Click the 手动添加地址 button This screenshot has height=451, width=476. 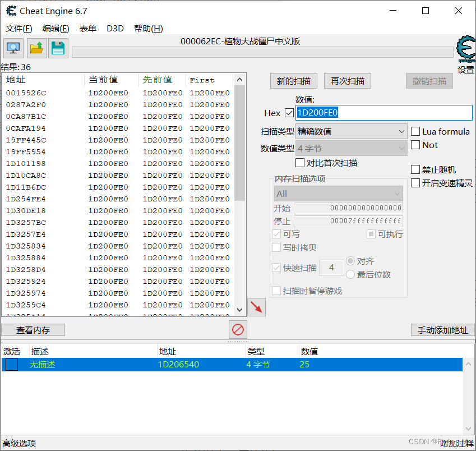pos(442,330)
